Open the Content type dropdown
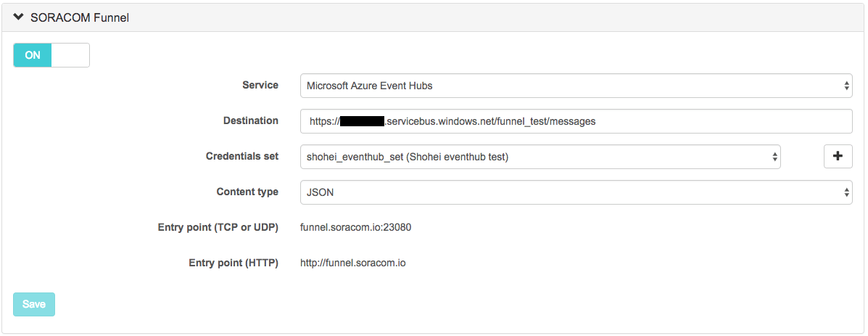This screenshot has height=336, width=868. (x=566, y=192)
